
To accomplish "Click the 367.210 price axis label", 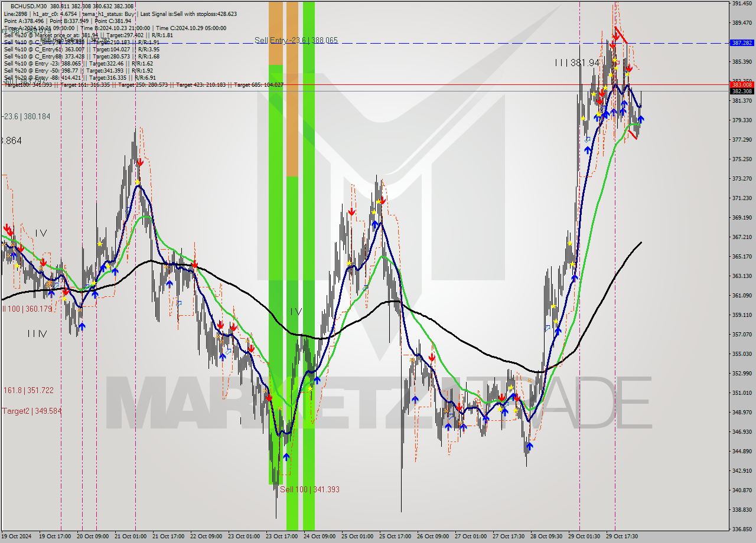I will 741,237.
